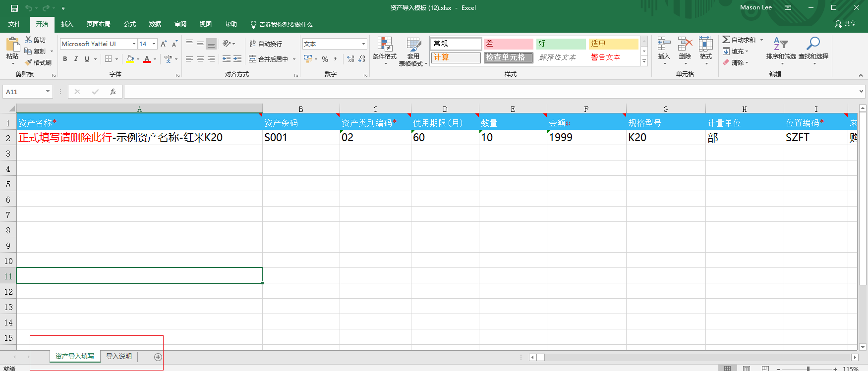Apply fill color with the paint bucket

(130, 59)
